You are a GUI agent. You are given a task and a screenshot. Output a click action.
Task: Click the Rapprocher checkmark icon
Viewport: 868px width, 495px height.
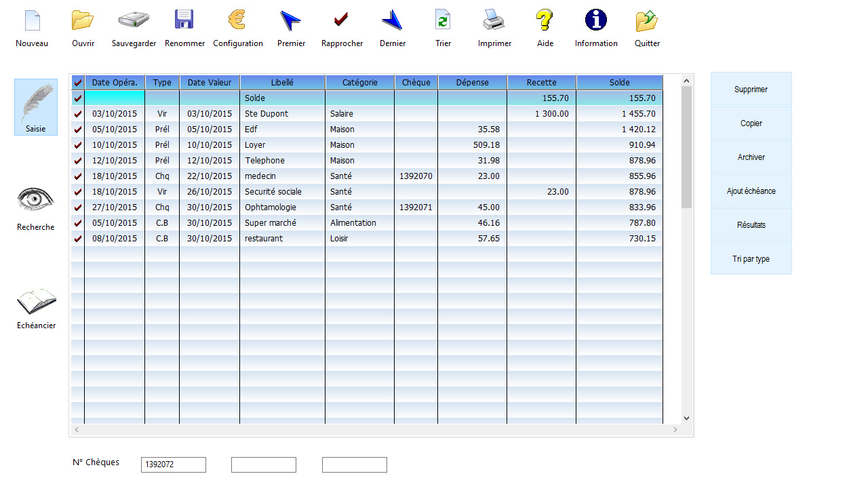[x=342, y=20]
